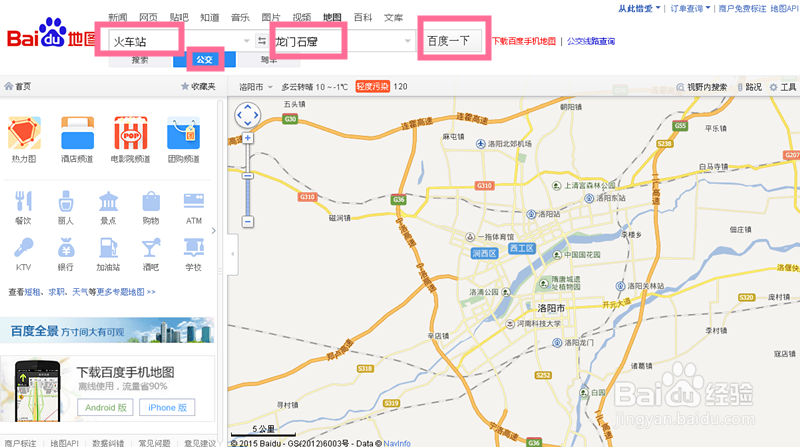Click the 西工区 district label

point(521,249)
